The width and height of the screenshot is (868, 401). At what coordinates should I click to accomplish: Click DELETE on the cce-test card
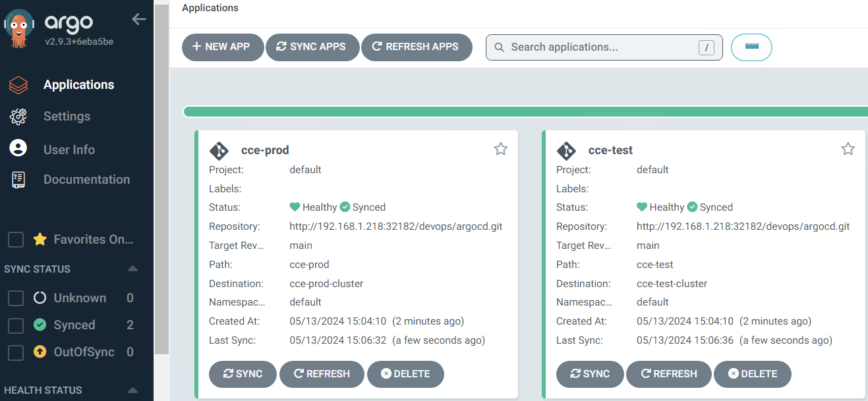pos(753,374)
